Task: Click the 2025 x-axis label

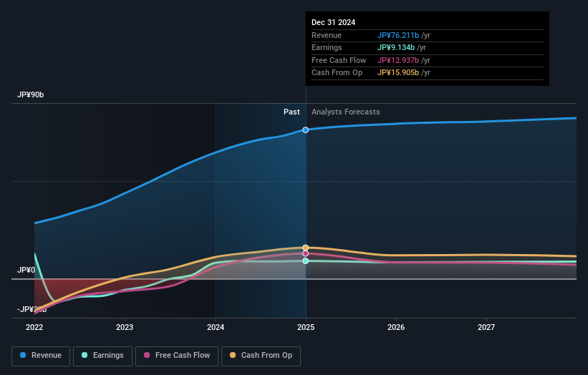Action: click(306, 327)
